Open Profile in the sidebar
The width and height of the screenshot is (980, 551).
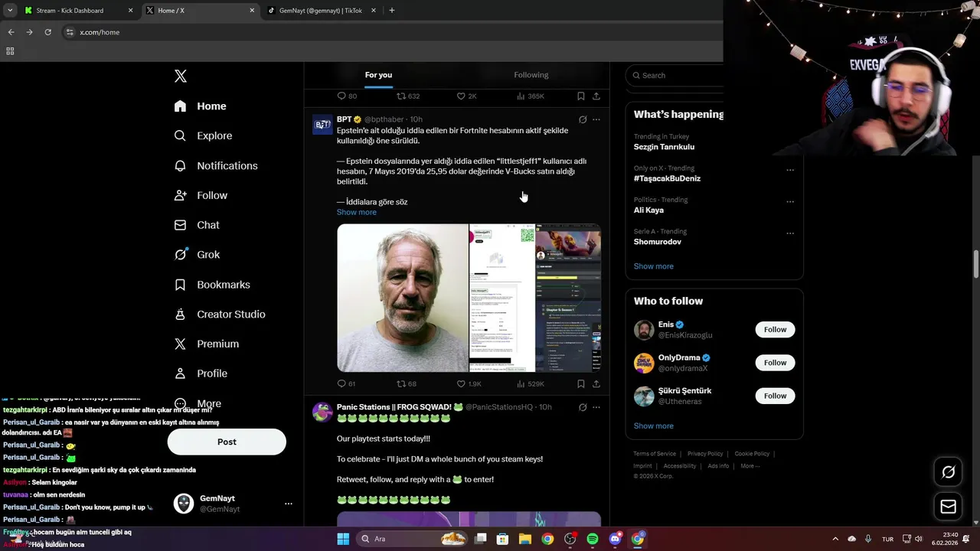click(x=201, y=373)
